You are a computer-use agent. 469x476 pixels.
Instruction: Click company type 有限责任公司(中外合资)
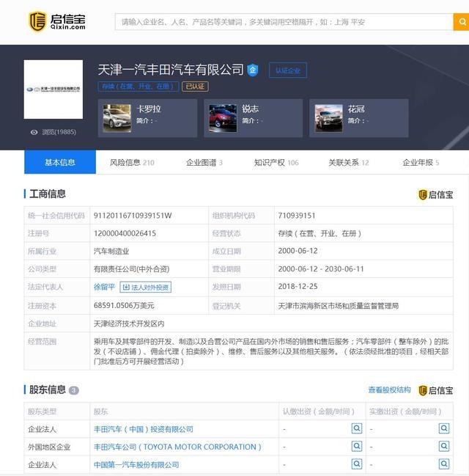tap(131, 269)
